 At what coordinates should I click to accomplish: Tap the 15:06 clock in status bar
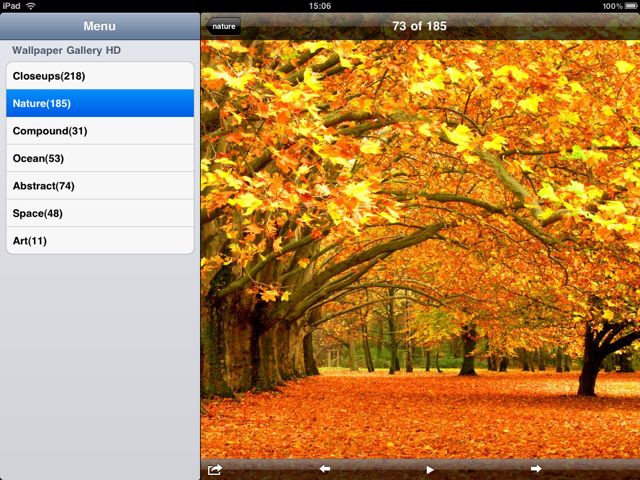(x=320, y=6)
